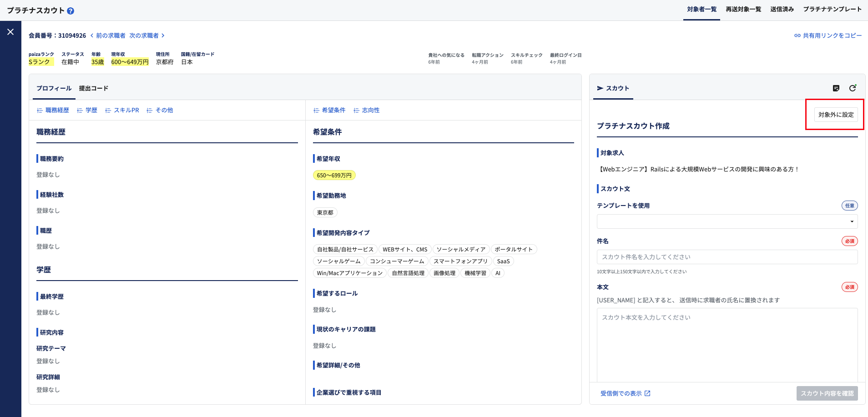Screen dimensions: 868x417
Task: Go to 前の求職者
Action: [x=108, y=35]
